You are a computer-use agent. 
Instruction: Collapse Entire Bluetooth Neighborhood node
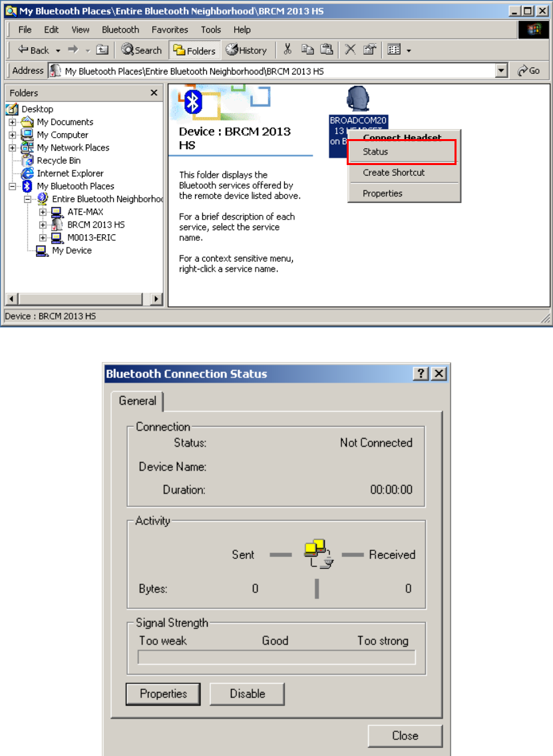[28, 199]
